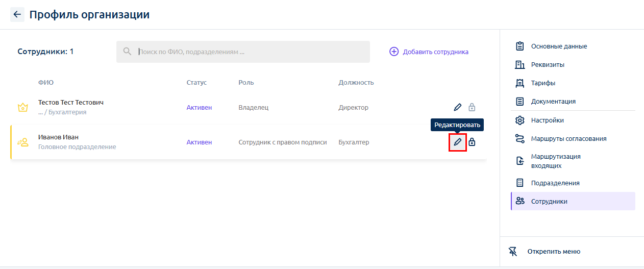Click the Основные данные clipboard icon
644x269 pixels.
tap(520, 46)
